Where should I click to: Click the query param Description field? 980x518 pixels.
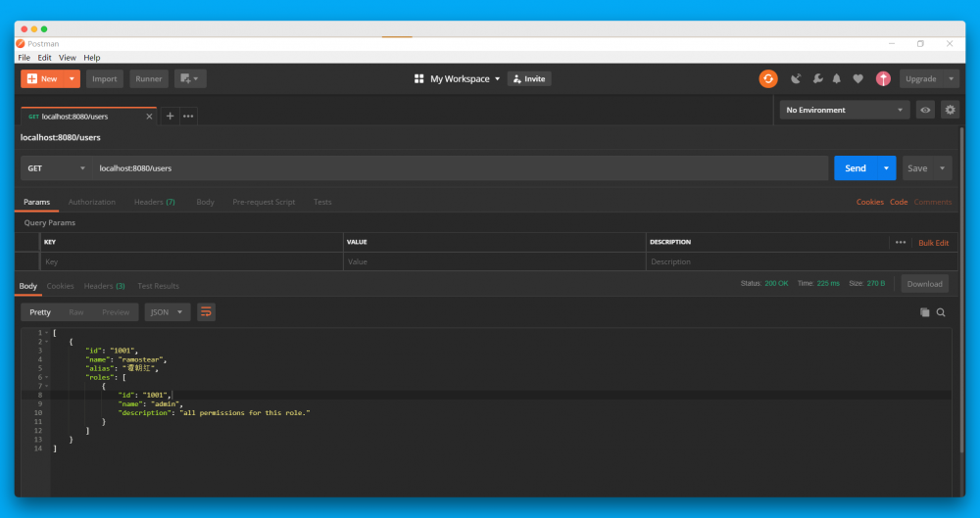click(x=802, y=261)
